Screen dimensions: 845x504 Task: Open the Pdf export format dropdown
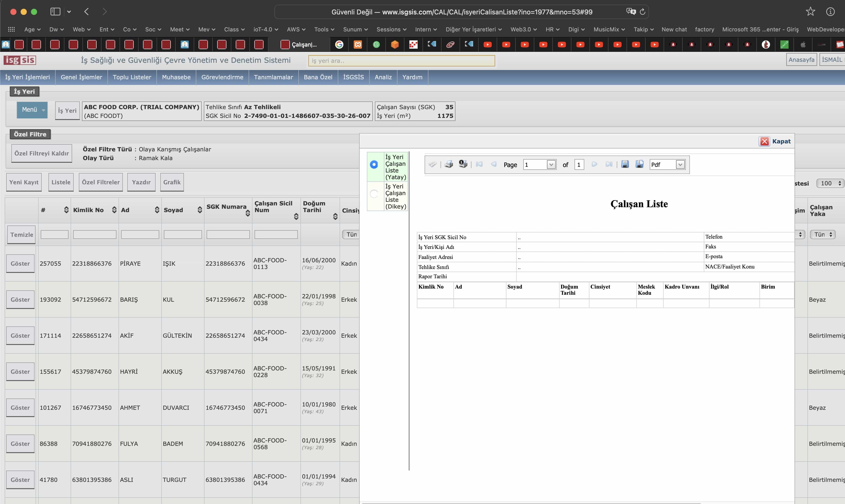click(680, 165)
